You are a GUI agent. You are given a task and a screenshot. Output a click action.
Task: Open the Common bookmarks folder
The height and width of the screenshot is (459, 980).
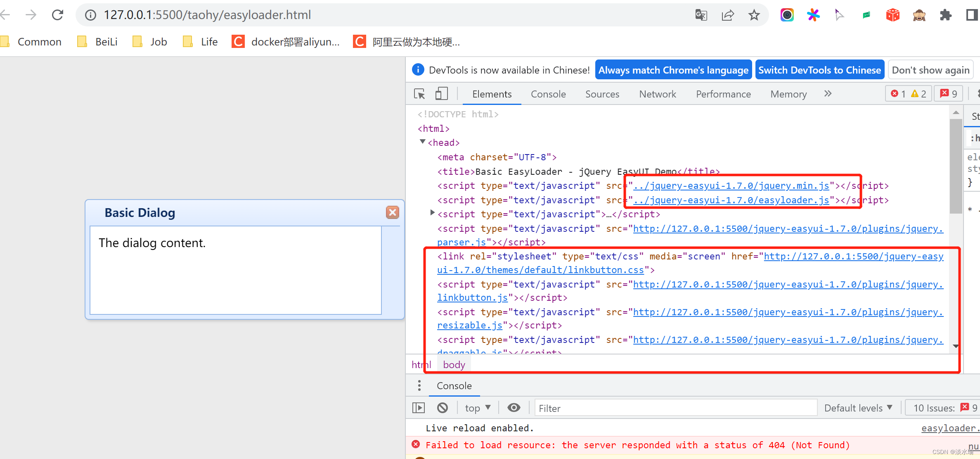click(31, 42)
